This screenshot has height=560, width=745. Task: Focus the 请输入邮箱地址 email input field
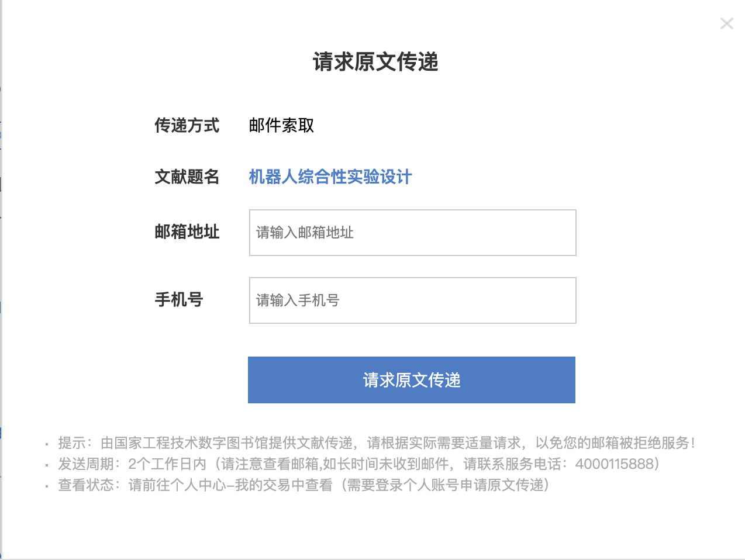[412, 233]
